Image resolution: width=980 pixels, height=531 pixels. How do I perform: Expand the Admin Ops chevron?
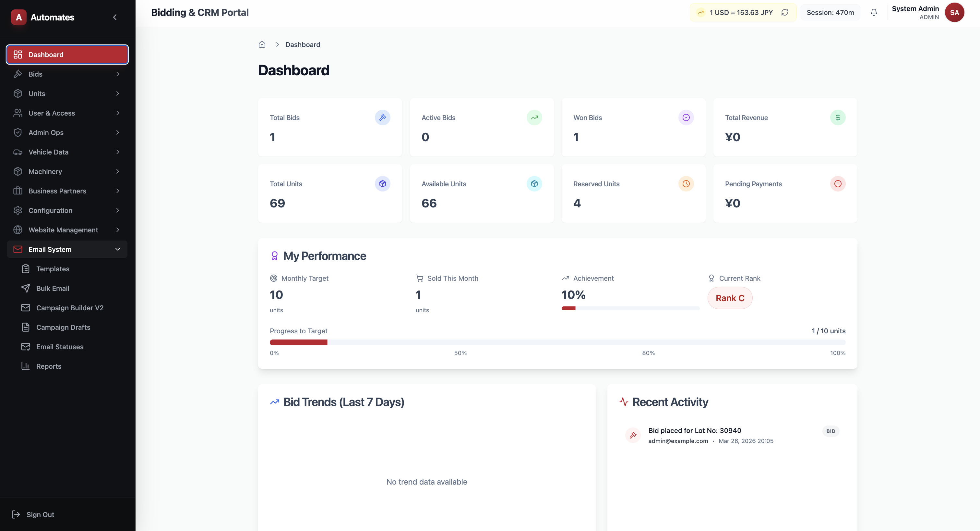(117, 132)
